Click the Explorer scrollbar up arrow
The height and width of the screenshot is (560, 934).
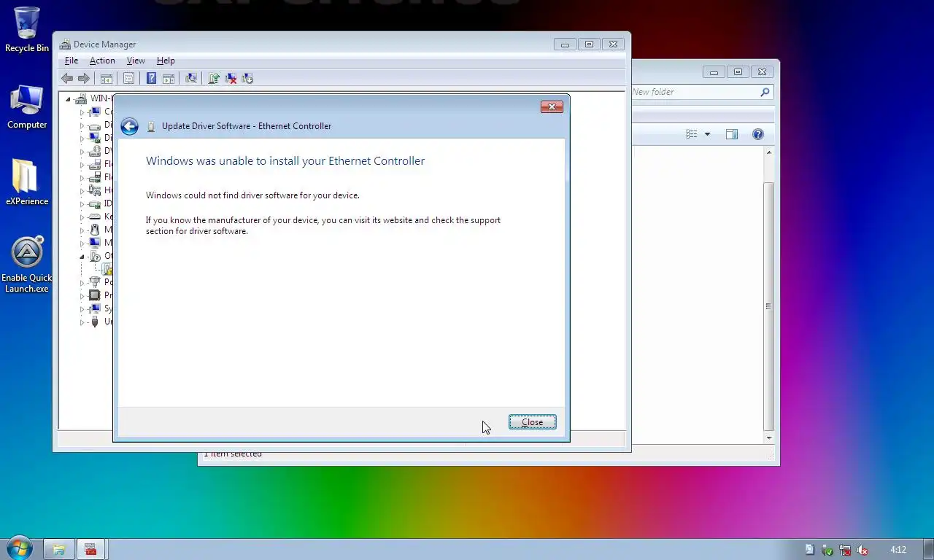(x=768, y=152)
